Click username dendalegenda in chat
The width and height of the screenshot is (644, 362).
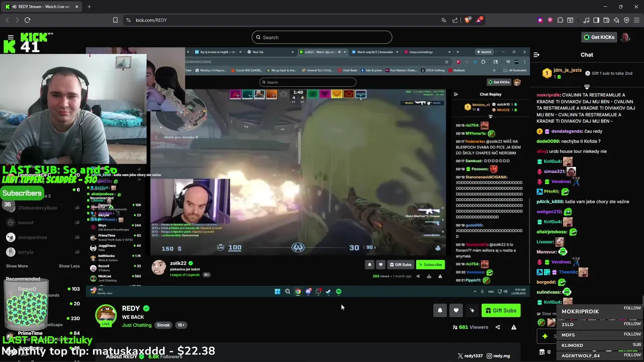[567, 131]
